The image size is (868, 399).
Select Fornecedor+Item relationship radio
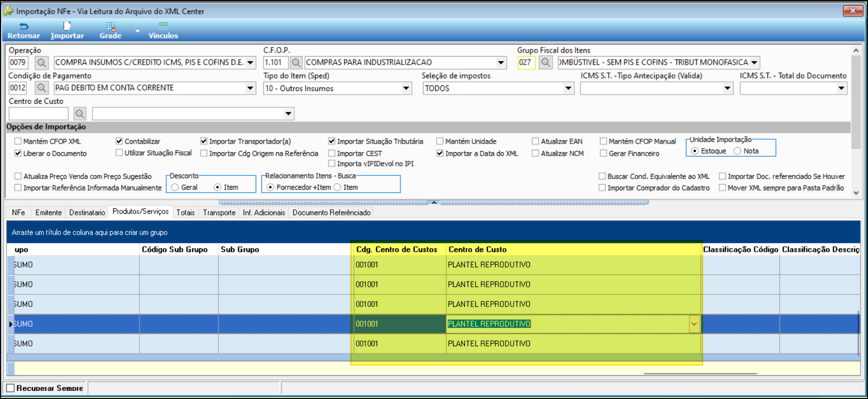270,187
